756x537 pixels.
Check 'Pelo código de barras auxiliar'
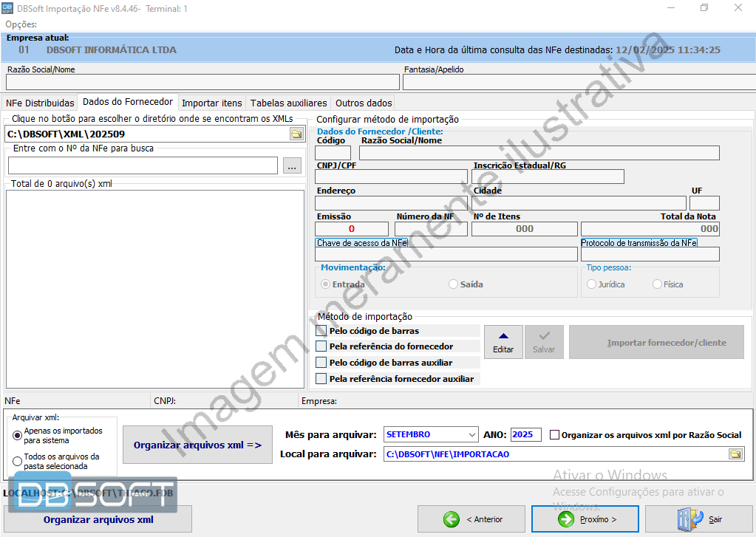[321, 361]
